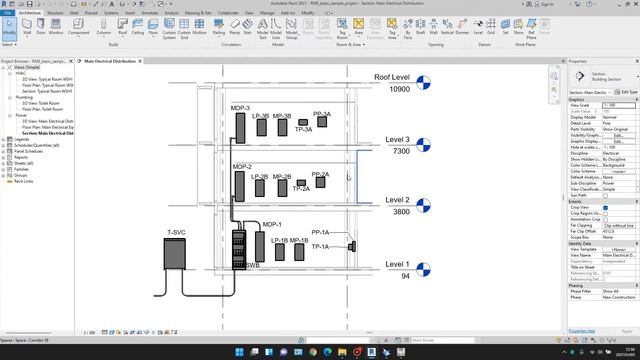Expand the Families node
This screenshot has width=640, height=360.
(3, 169)
